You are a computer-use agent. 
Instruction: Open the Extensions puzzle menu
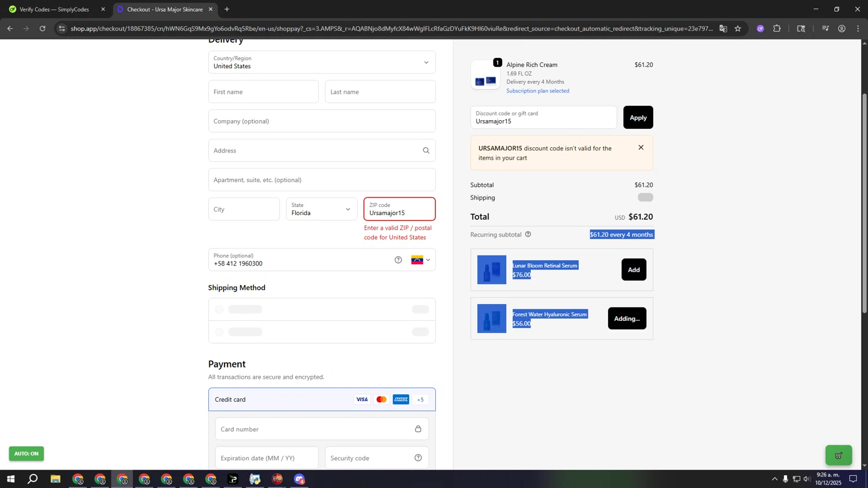tap(777, 28)
